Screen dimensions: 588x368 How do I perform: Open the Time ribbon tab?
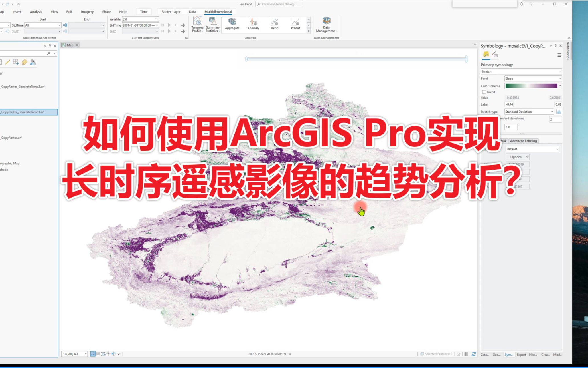click(x=144, y=12)
